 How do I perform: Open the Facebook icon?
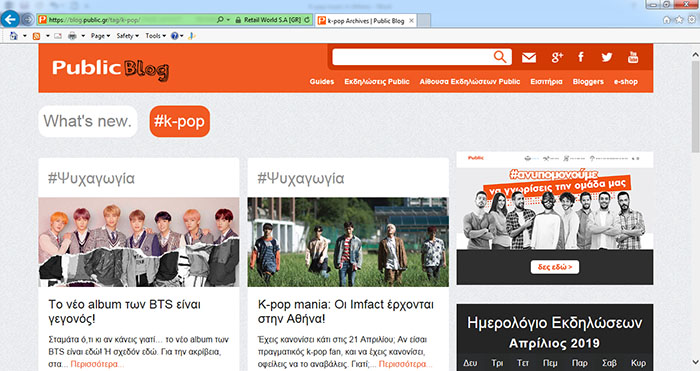coord(581,57)
